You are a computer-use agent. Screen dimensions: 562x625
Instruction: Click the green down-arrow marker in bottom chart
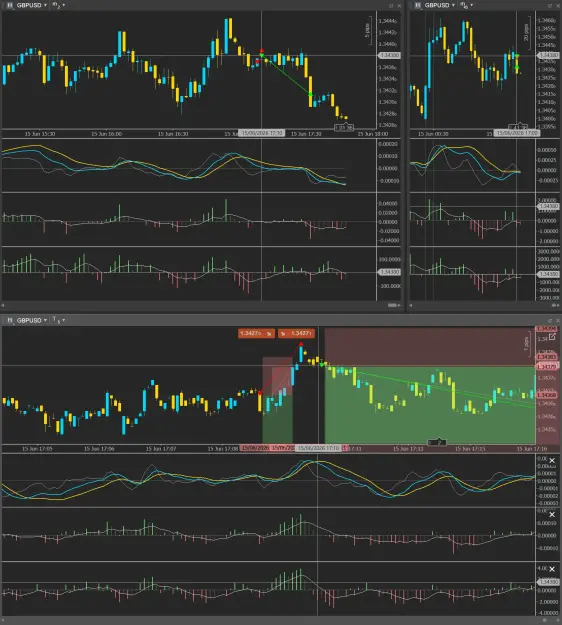pos(322,365)
